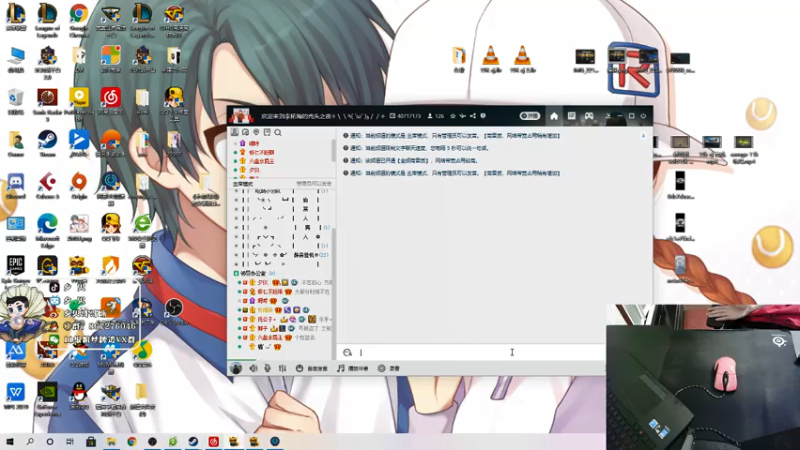Screen dimensions: 800x450
Task: Open the page/list icon next to home icon
Action: pyautogui.click(x=571, y=116)
